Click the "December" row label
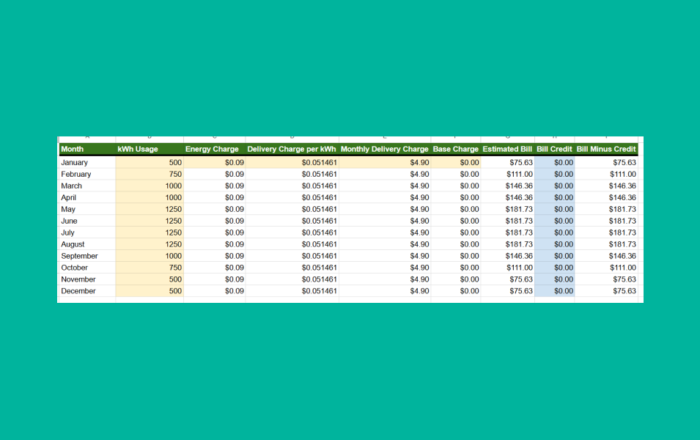 coord(87,291)
